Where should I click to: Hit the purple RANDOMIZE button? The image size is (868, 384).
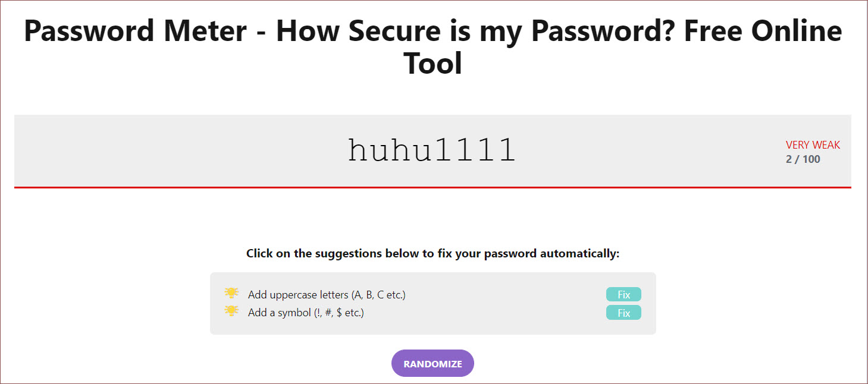(x=433, y=363)
